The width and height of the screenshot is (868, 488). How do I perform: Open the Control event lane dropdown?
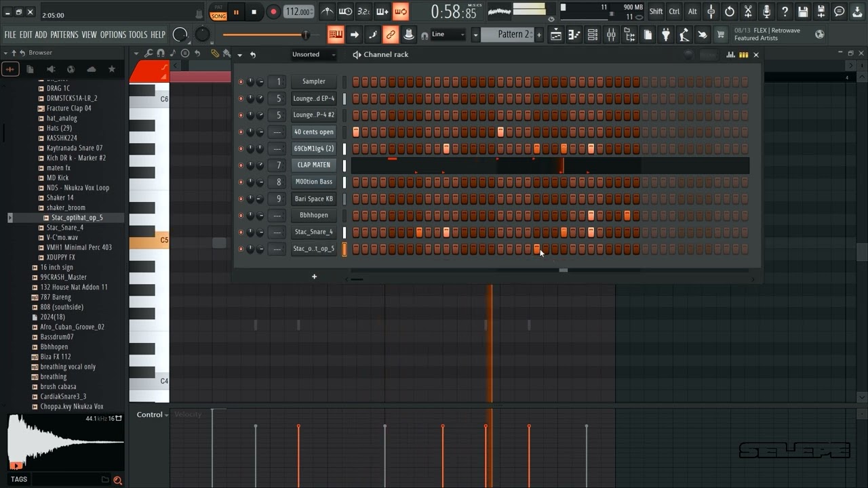pos(152,415)
